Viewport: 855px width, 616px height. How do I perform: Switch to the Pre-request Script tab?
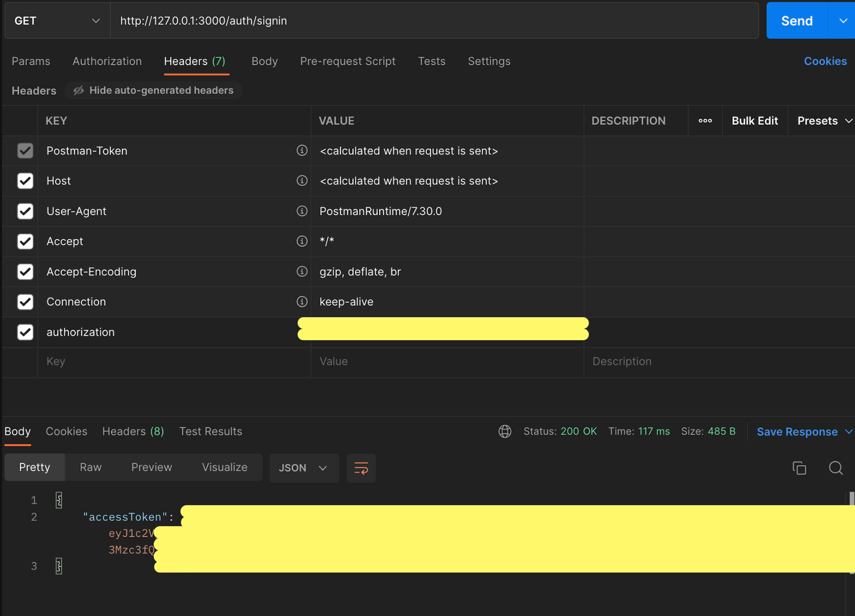[348, 62]
